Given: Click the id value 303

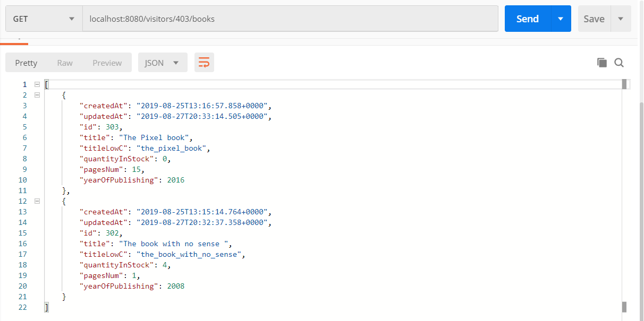Looking at the screenshot, I should [112, 127].
